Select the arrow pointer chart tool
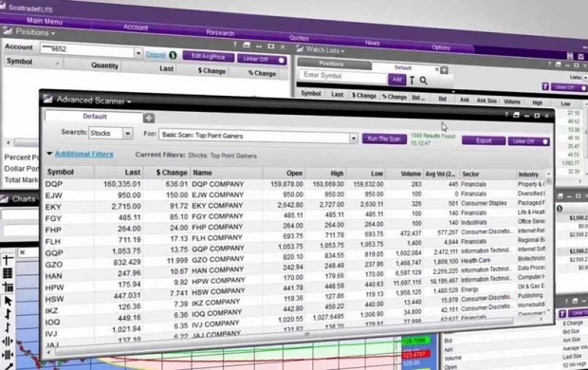Image resolution: width=588 pixels, height=370 pixels. (8, 301)
